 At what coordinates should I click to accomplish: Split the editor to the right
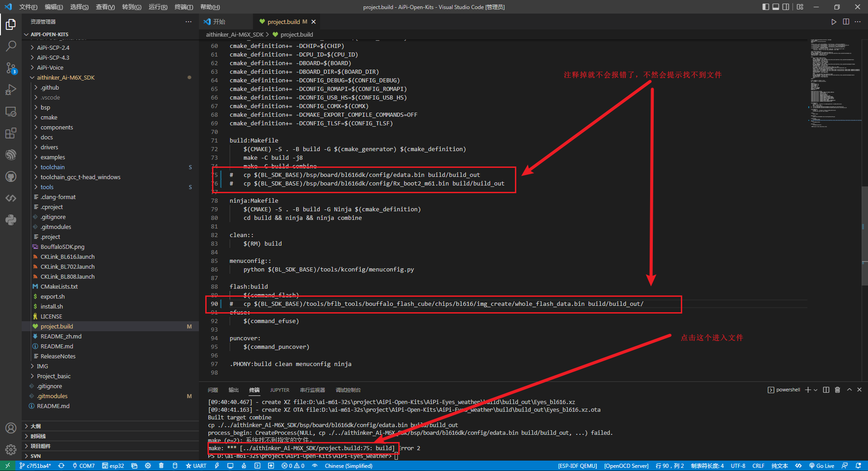pyautogui.click(x=846, y=22)
